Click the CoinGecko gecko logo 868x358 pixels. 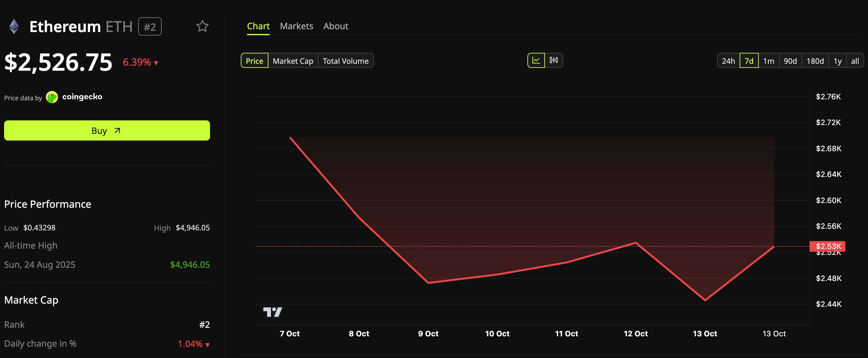coord(51,97)
